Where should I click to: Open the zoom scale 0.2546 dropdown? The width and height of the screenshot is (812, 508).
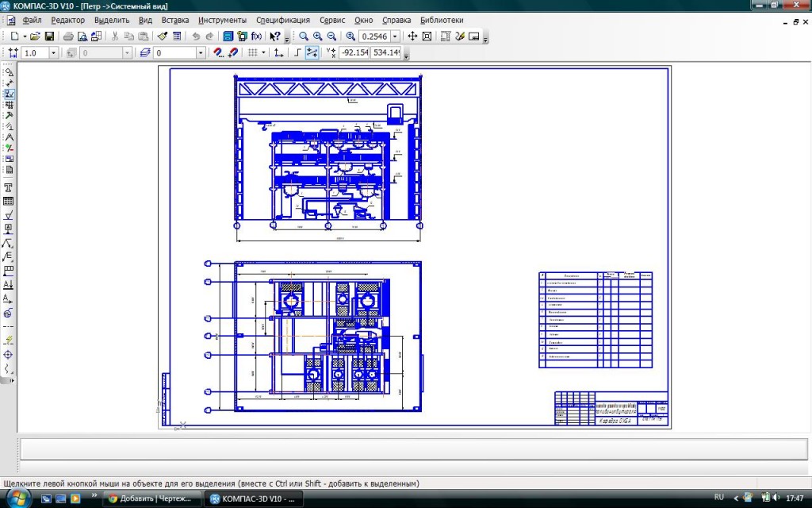395,37
